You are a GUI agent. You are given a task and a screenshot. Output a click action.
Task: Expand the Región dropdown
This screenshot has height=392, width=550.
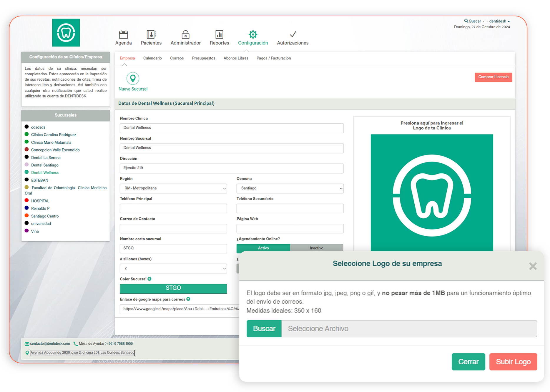173,188
